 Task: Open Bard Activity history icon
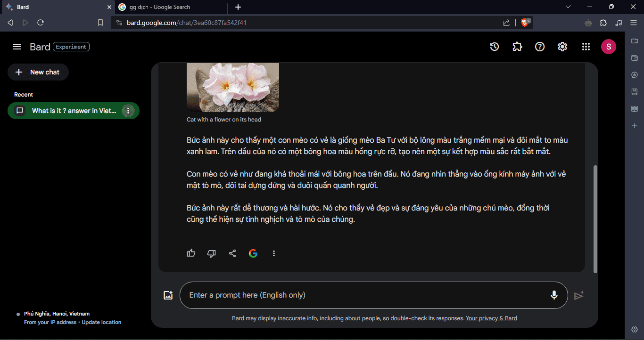(x=495, y=47)
